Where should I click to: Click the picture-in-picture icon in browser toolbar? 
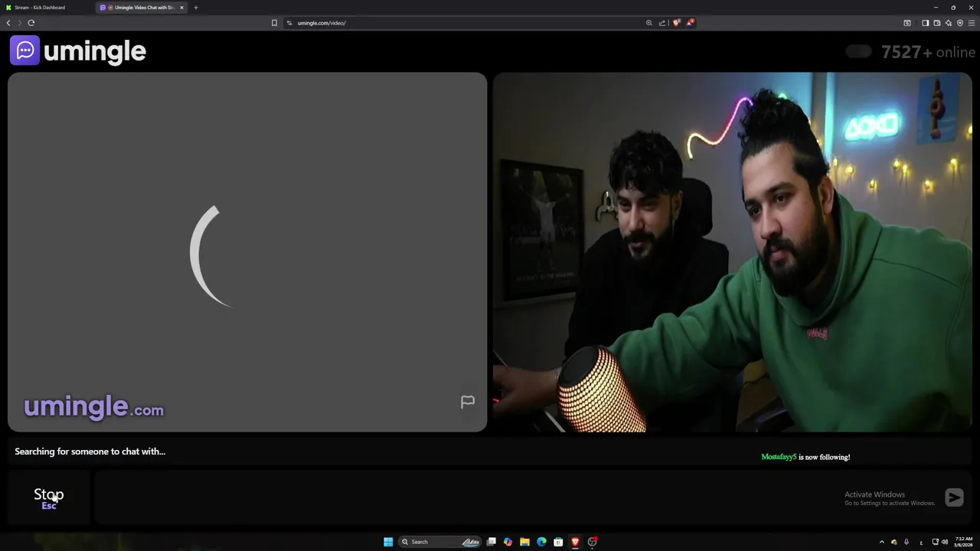907,23
